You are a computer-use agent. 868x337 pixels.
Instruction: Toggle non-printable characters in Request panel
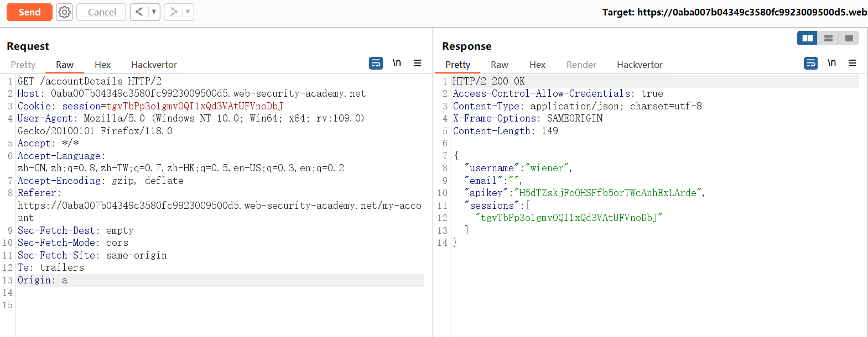(x=397, y=63)
